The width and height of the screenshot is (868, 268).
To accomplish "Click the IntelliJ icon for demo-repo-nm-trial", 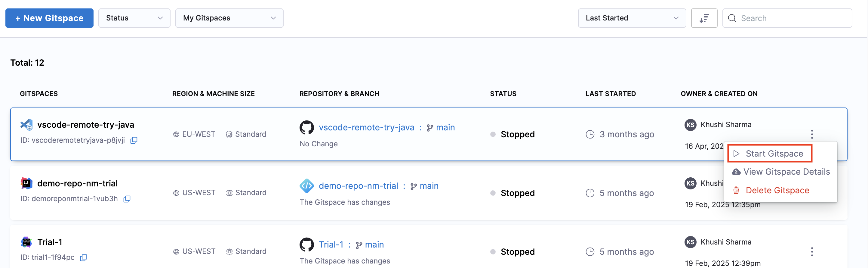I will pos(26,183).
